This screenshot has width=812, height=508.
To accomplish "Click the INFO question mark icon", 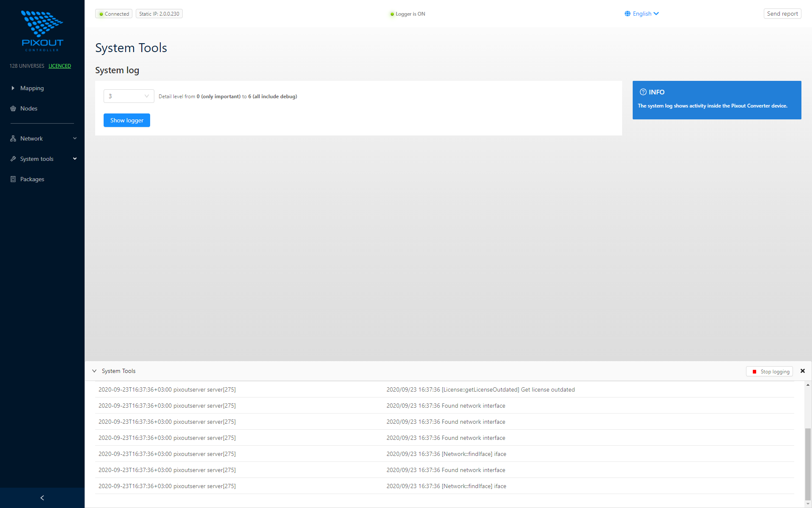I will pos(643,92).
